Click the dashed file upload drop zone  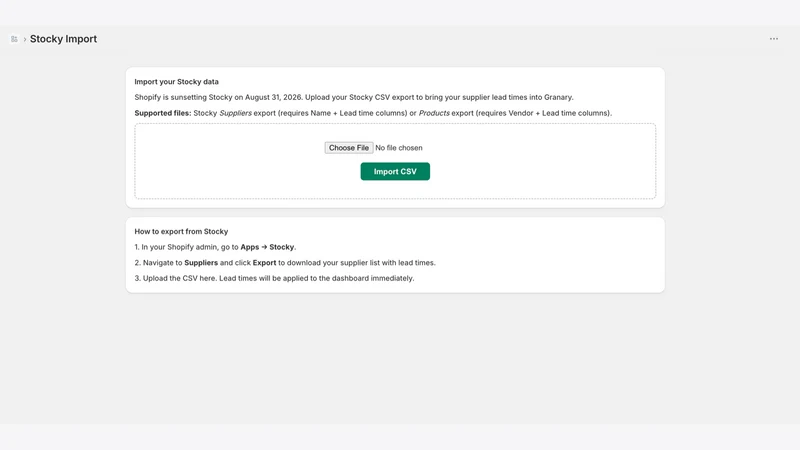pyautogui.click(x=395, y=161)
